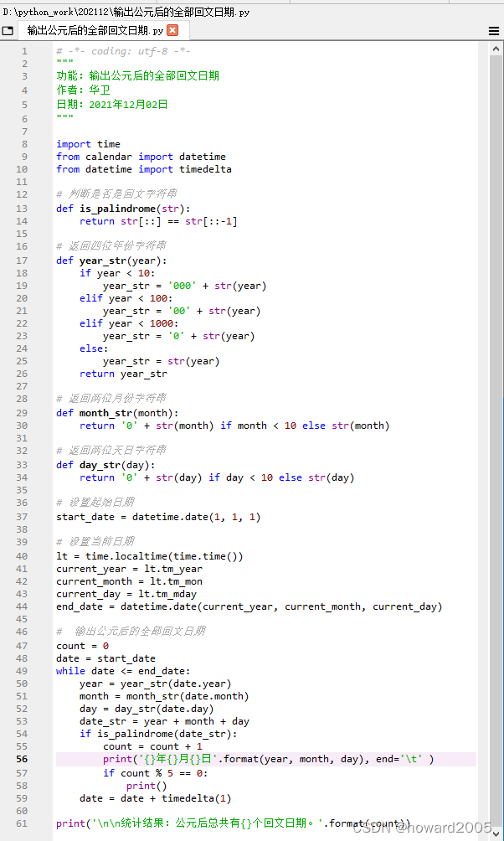Click 'year = year_str(date.year)' line
The height and width of the screenshot is (841, 504).
coord(156,684)
